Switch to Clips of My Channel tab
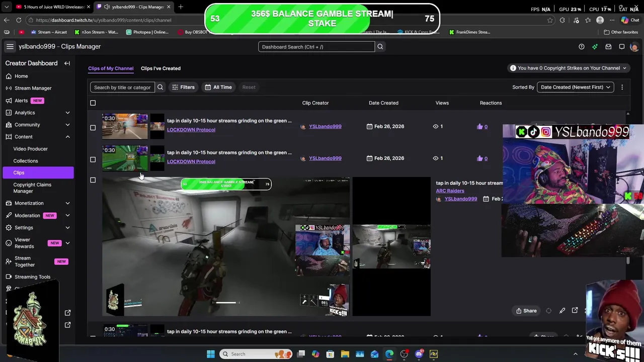Image resolution: width=644 pixels, height=362 pixels. click(x=111, y=68)
